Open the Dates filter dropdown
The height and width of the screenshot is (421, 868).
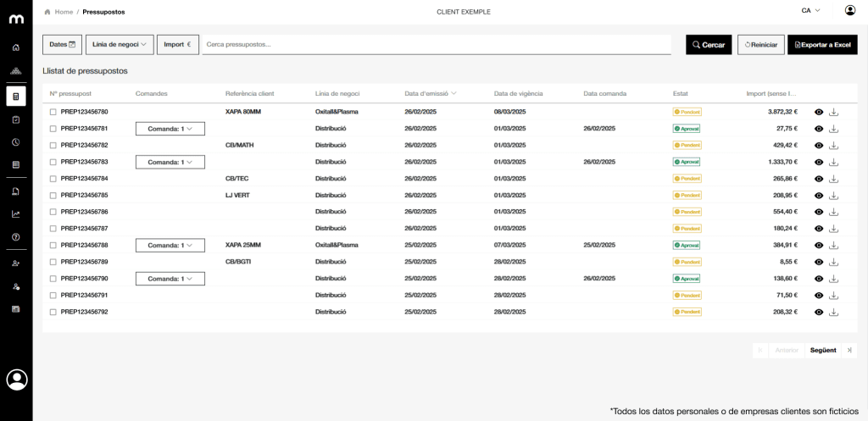(x=62, y=44)
